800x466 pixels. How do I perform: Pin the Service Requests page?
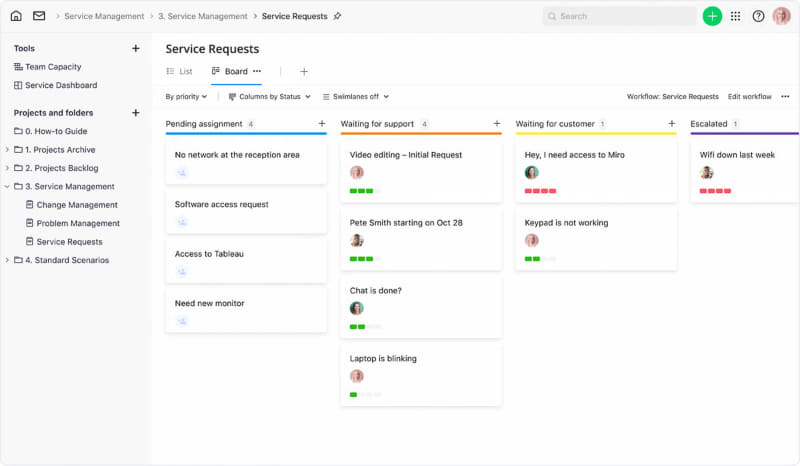click(x=337, y=16)
